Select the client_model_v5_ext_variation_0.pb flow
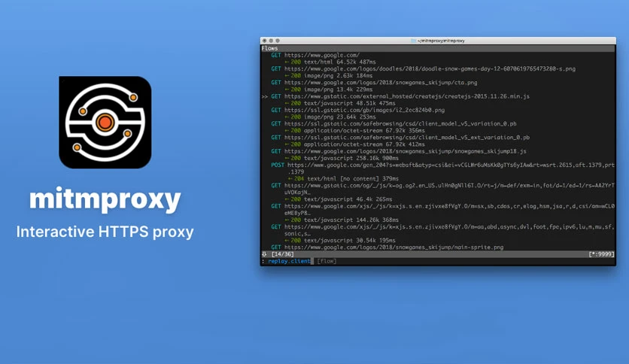Screen dimensions: 629x364 [x=400, y=138]
